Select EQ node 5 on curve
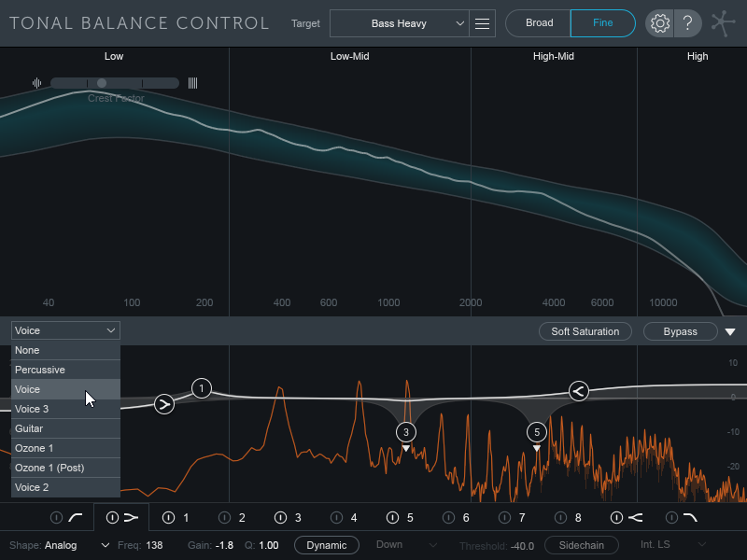The width and height of the screenshot is (747, 560). (x=537, y=432)
